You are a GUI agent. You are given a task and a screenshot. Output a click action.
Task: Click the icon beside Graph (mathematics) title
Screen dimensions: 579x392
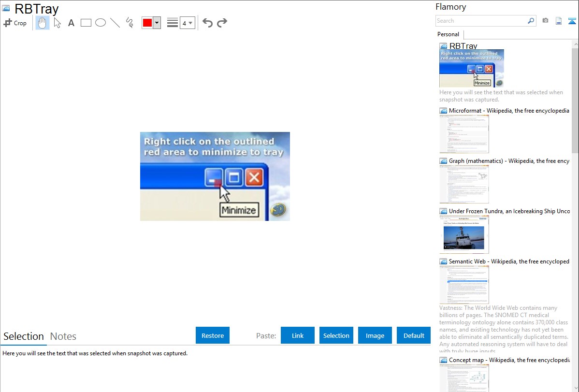(443, 161)
